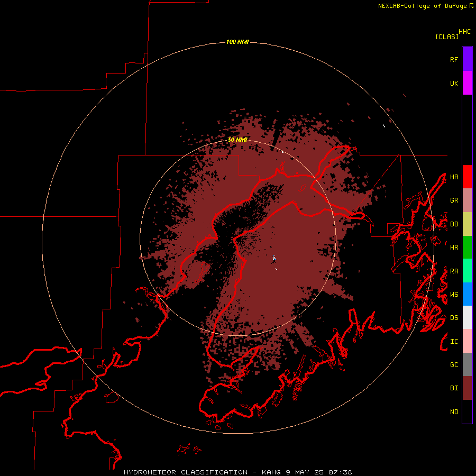Click the [CLAS] units label

pyautogui.click(x=447, y=36)
